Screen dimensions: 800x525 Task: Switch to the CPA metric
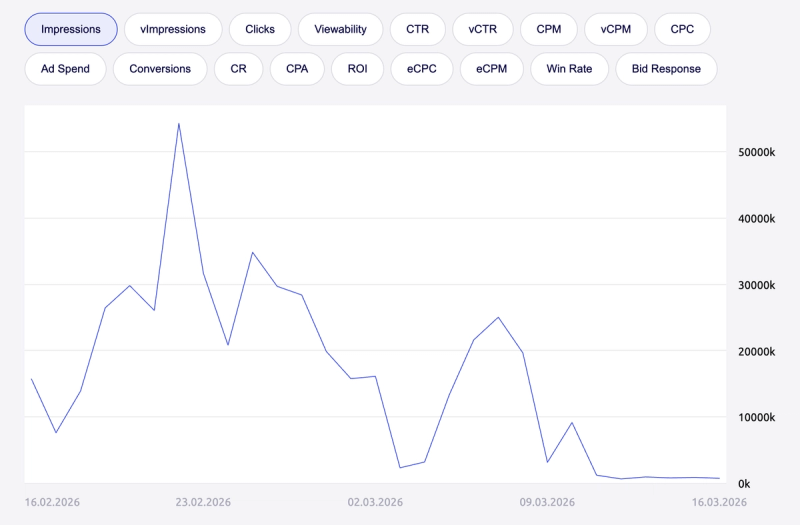click(x=297, y=69)
